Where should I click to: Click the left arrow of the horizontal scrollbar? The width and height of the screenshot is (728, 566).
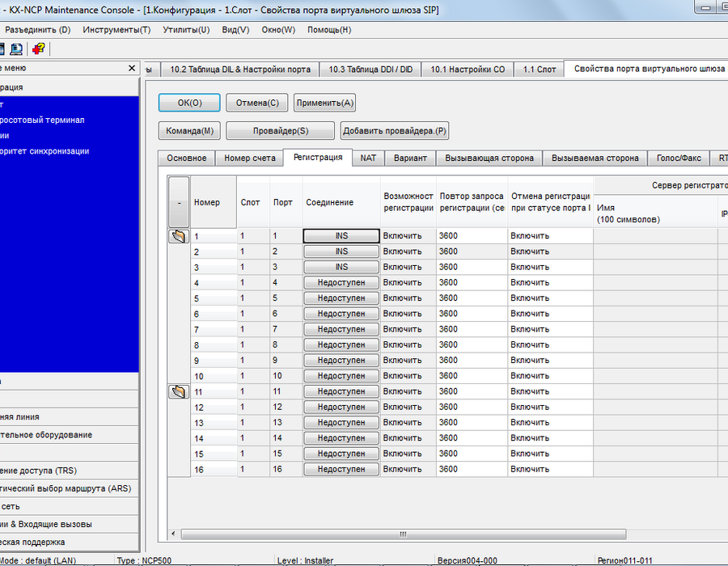pos(174,534)
